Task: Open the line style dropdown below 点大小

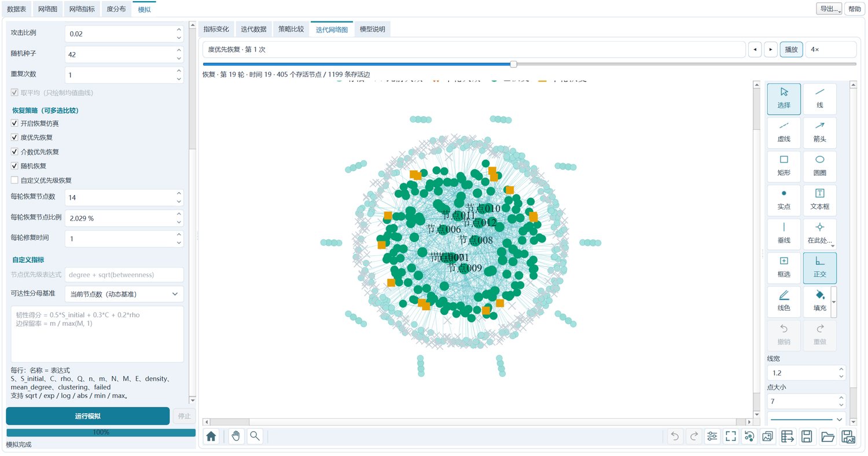Action: [x=807, y=419]
